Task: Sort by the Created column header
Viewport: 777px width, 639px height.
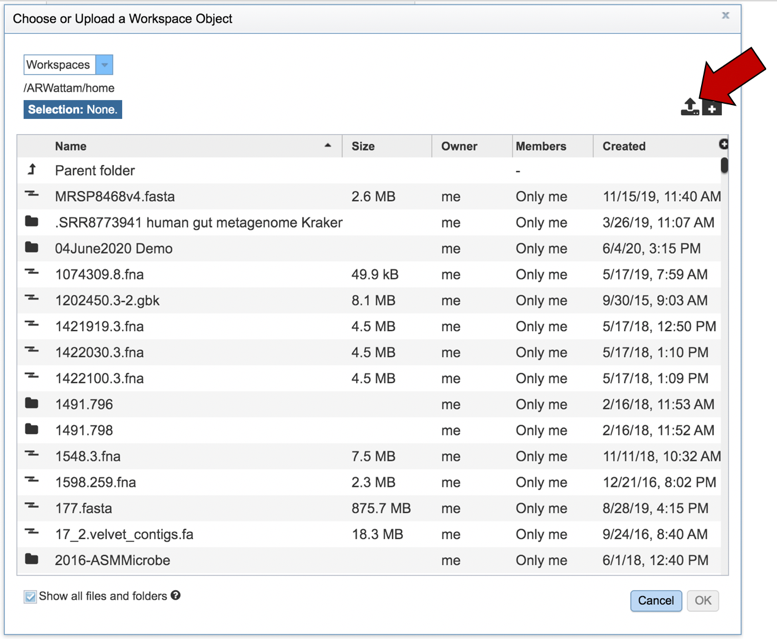Action: click(624, 146)
